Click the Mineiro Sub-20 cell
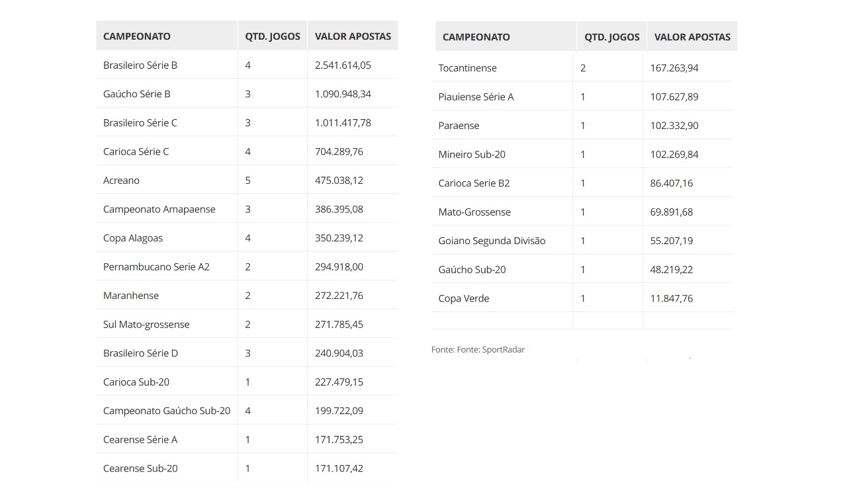 (x=472, y=154)
